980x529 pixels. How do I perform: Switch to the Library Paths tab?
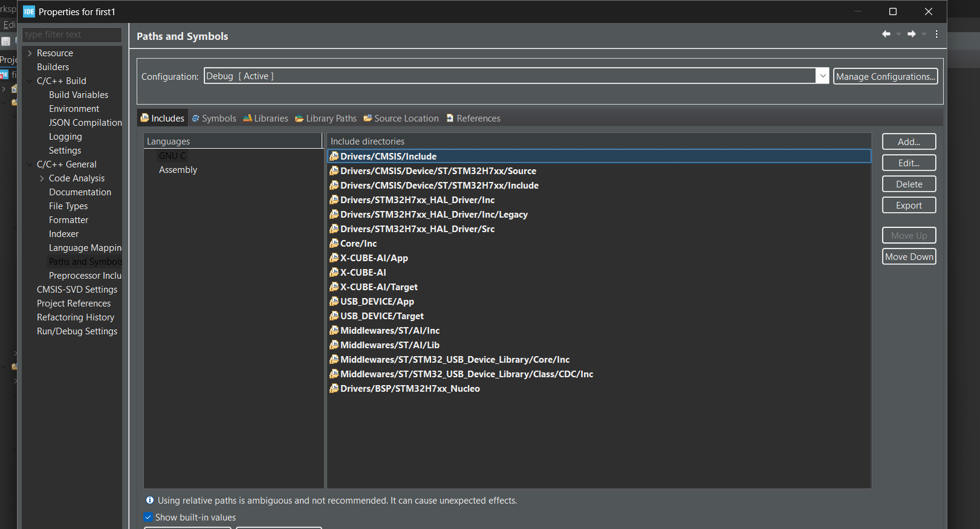[x=326, y=118]
